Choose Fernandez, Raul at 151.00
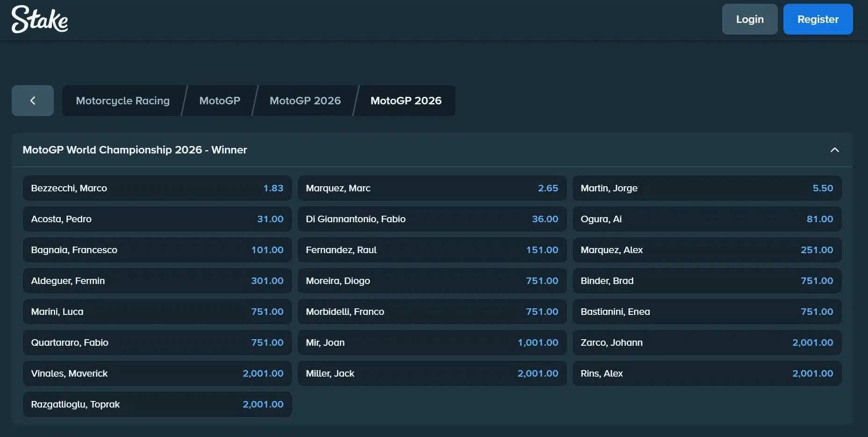This screenshot has height=437, width=868. tap(432, 250)
